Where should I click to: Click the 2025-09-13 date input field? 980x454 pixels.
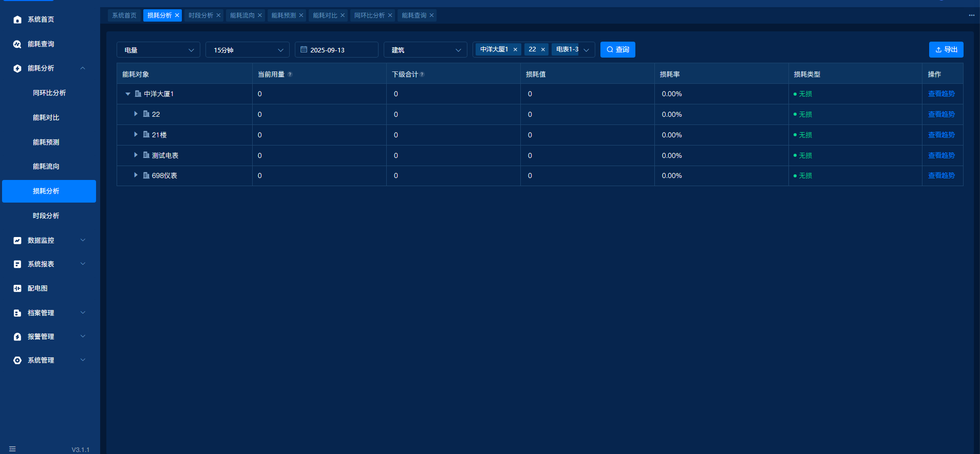pos(336,50)
